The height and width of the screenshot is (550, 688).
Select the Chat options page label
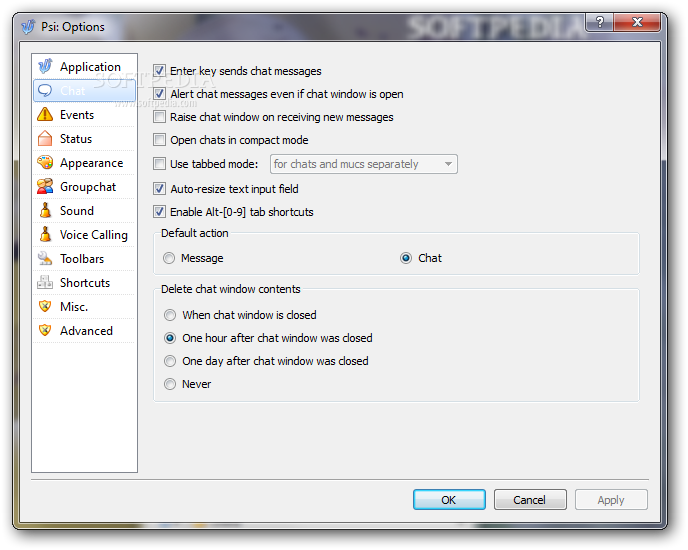72,90
